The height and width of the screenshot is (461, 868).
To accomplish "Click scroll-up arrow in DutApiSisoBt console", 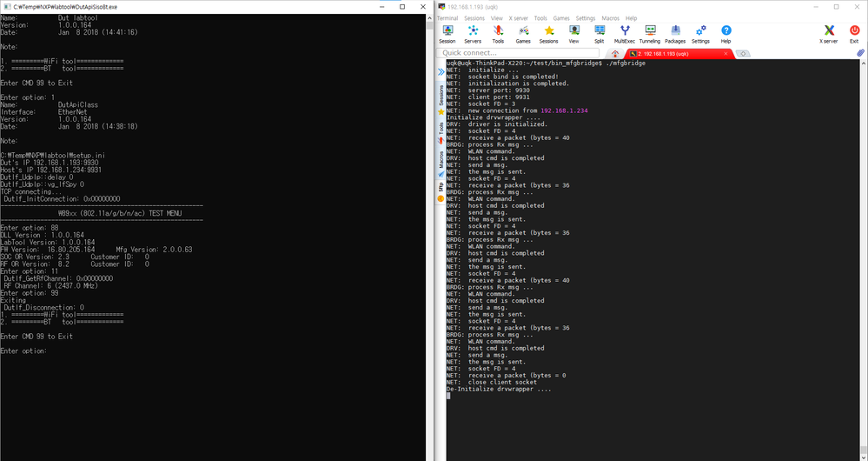I will (x=429, y=17).
